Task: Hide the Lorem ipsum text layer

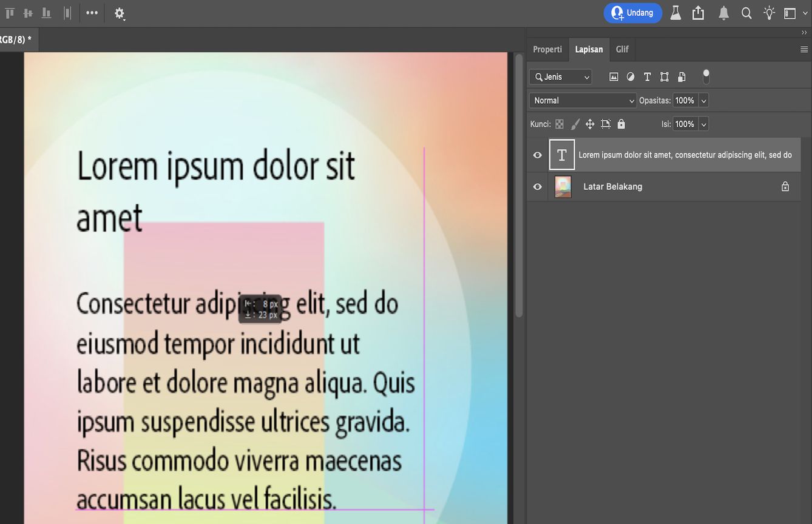Action: pos(536,155)
